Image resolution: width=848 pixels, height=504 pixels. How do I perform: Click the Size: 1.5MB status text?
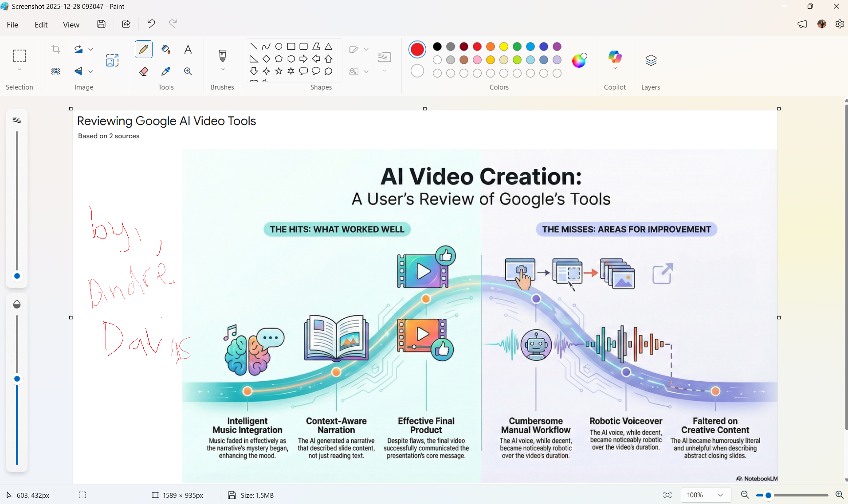[x=257, y=495]
